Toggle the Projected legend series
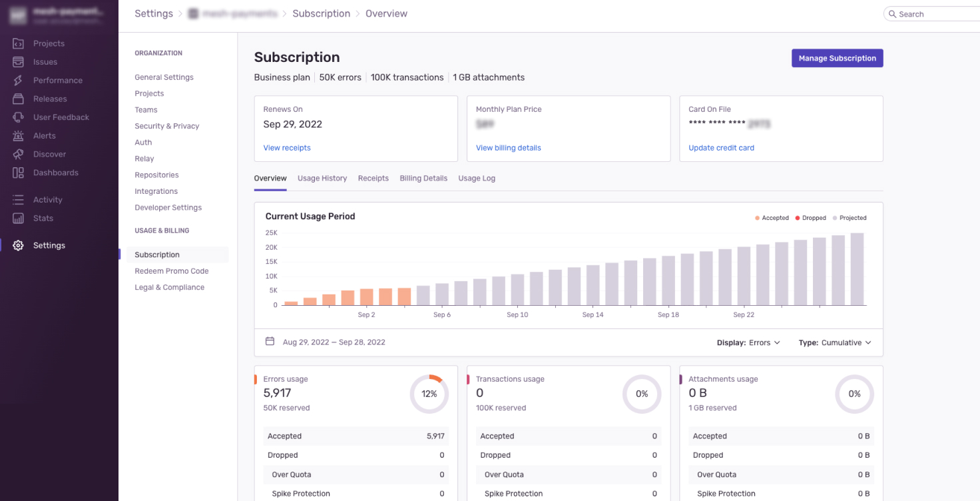Viewport: 980px width, 501px height. click(x=848, y=218)
